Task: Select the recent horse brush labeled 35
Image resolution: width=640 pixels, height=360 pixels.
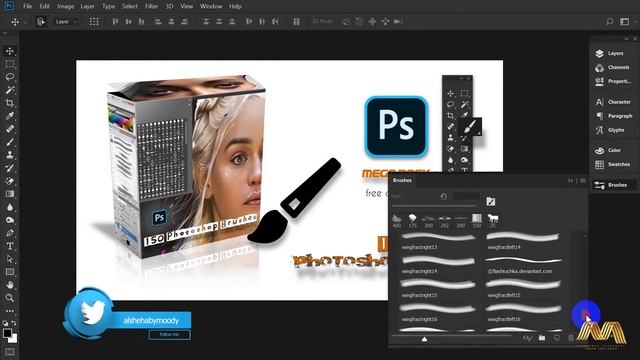Action: tap(493, 221)
